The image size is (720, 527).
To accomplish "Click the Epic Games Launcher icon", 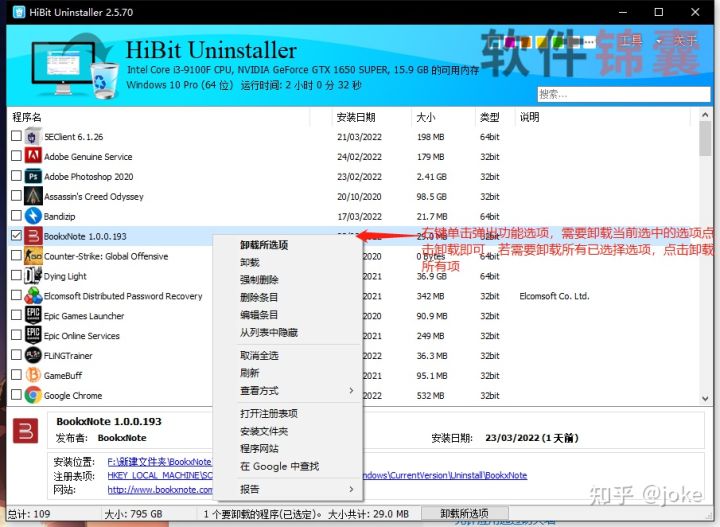I will (x=33, y=316).
